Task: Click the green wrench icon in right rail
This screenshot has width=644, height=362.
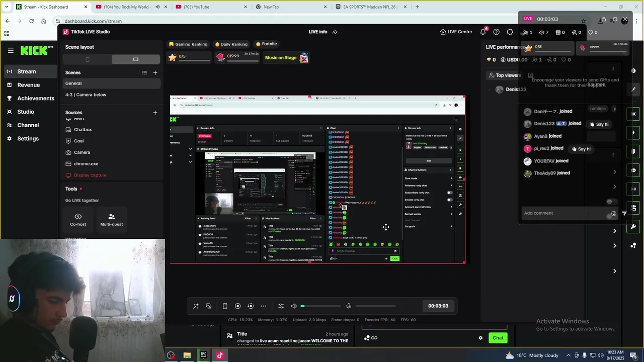Action: [x=633, y=227]
